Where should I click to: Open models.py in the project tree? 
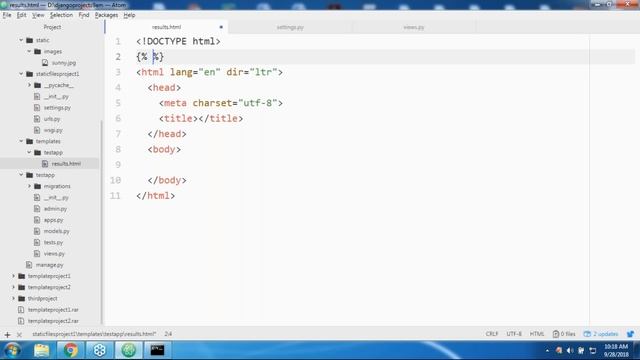coord(56,231)
